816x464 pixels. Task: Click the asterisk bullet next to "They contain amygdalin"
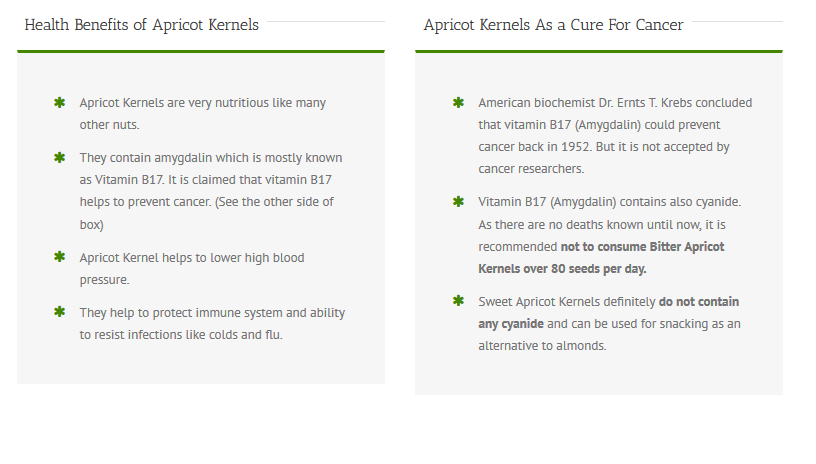pyautogui.click(x=59, y=158)
